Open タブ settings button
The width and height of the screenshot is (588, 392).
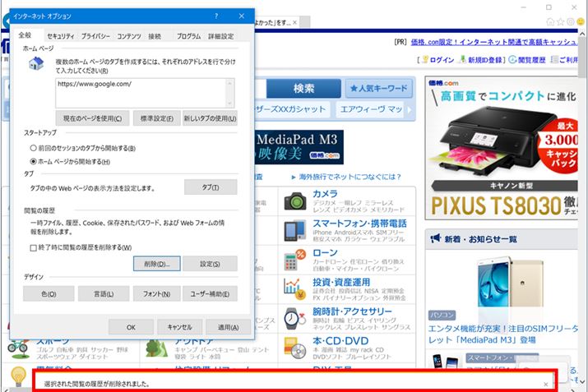(x=211, y=187)
